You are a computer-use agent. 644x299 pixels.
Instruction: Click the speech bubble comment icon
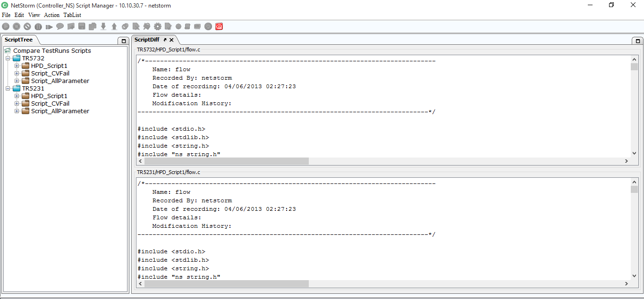click(x=60, y=26)
